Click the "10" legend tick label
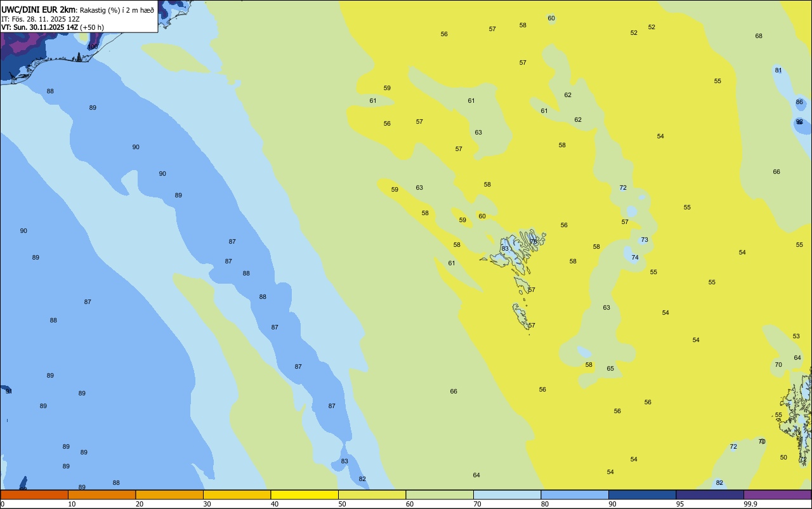Image resolution: width=812 pixels, height=509 pixels. pyautogui.click(x=72, y=504)
